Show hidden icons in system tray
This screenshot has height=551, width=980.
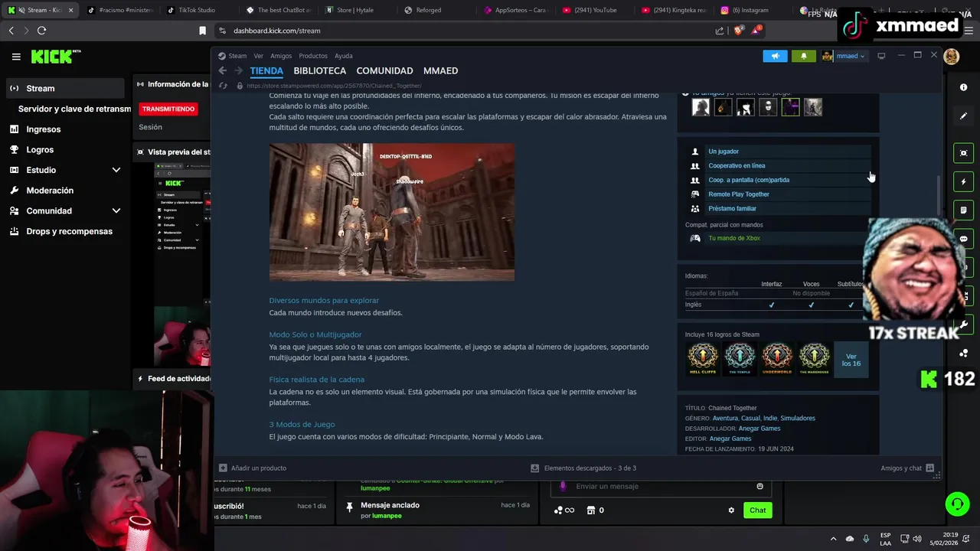pos(833,539)
